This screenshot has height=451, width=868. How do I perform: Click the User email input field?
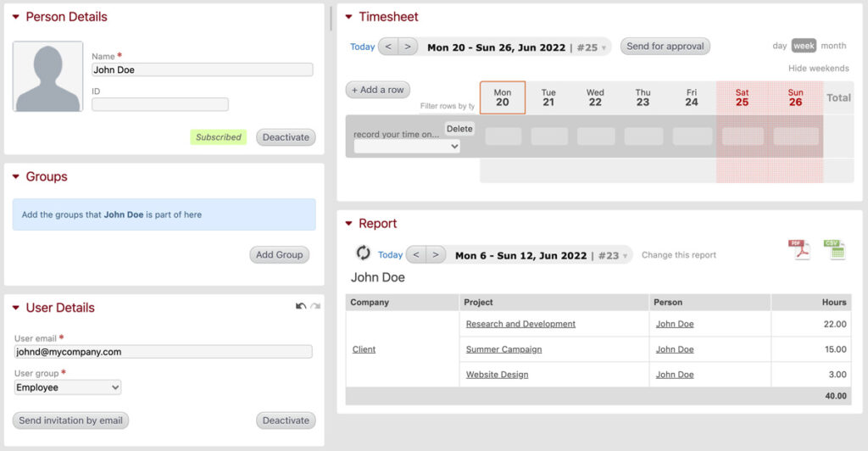coord(164,352)
